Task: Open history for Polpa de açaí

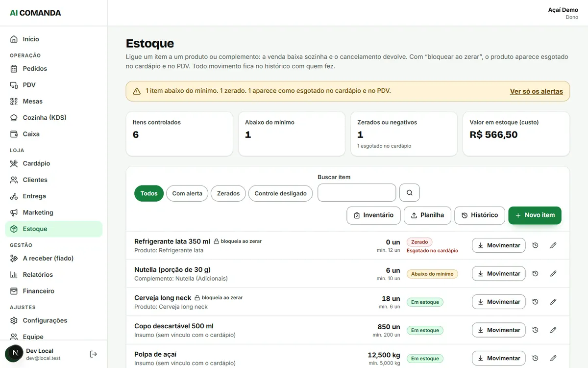Action: (x=535, y=358)
